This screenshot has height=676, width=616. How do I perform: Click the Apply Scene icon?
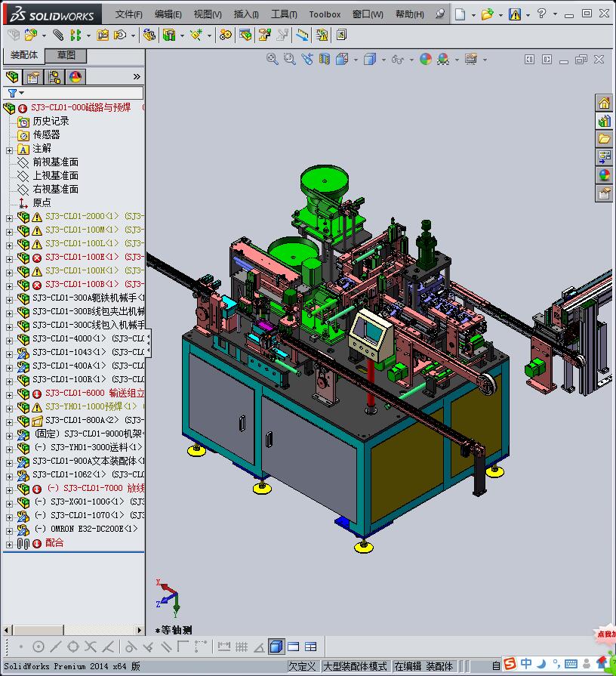coord(443,59)
